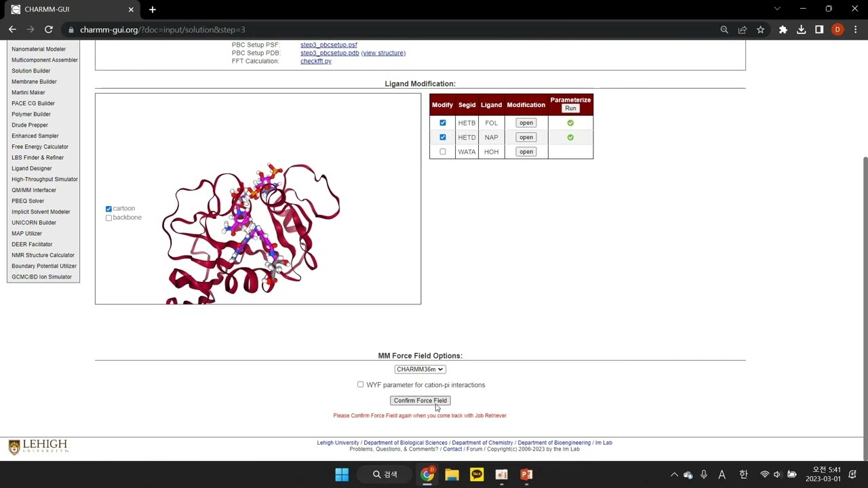Click the FOL parameterize green check icon
This screenshot has height=488, width=868.
(570, 123)
